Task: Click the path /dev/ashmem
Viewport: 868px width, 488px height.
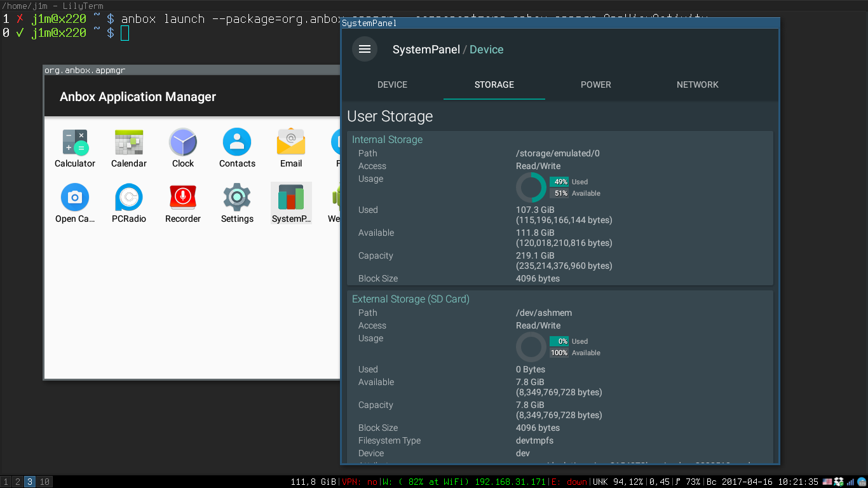Action: pos(544,313)
